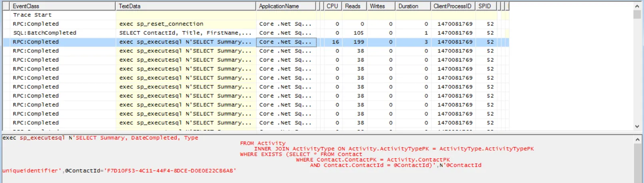Sort by the EventClass column header

tap(26, 6)
